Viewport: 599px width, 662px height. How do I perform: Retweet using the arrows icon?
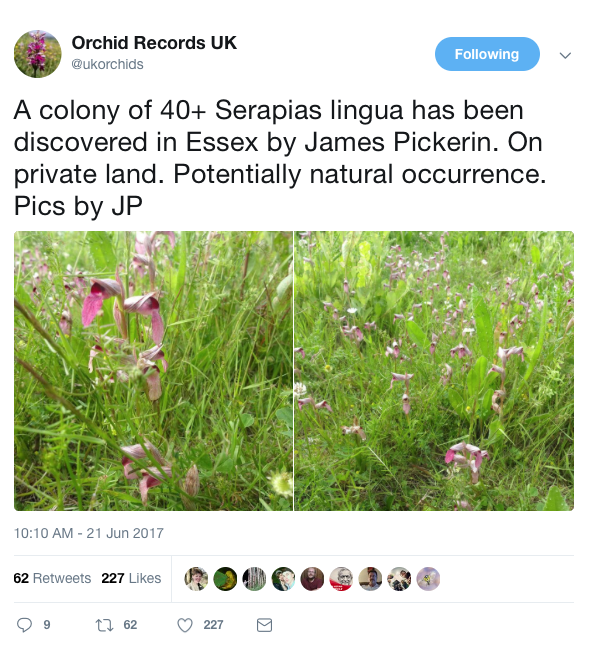click(104, 625)
